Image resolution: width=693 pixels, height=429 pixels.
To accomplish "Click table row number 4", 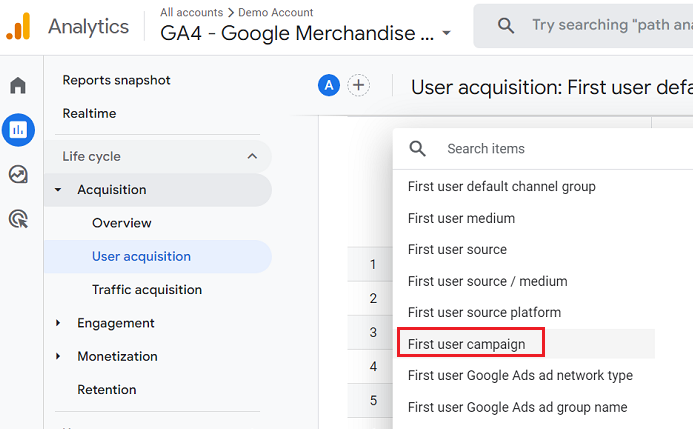I will (373, 366).
